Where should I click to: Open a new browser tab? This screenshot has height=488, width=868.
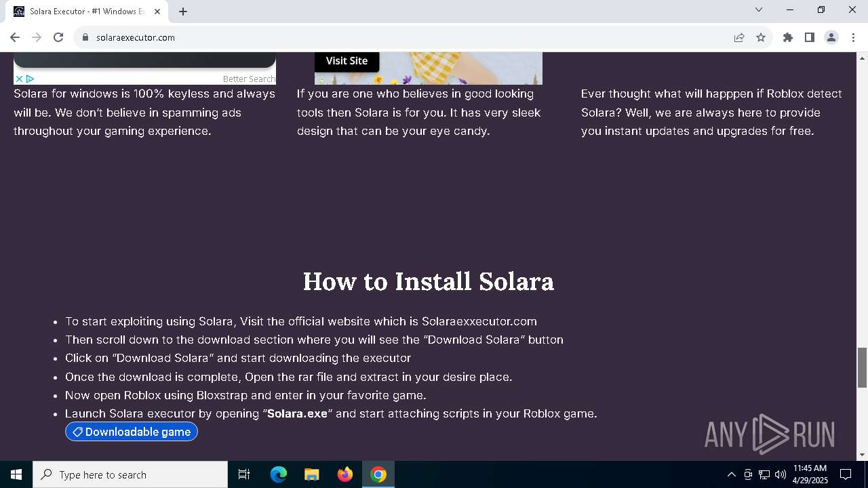183,12
